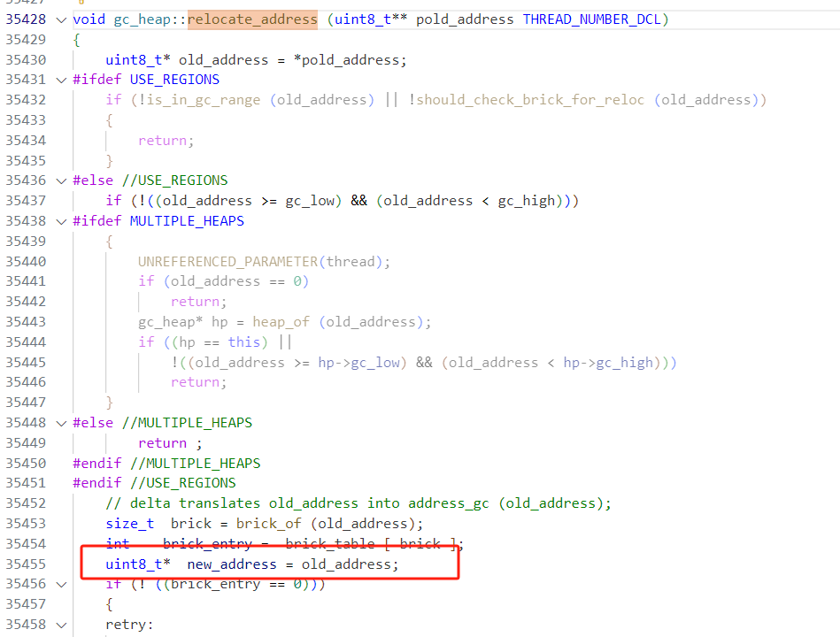Viewport: 840px width, 637px height.
Task: Select the highlighted relocate_address identifier
Action: [252, 19]
